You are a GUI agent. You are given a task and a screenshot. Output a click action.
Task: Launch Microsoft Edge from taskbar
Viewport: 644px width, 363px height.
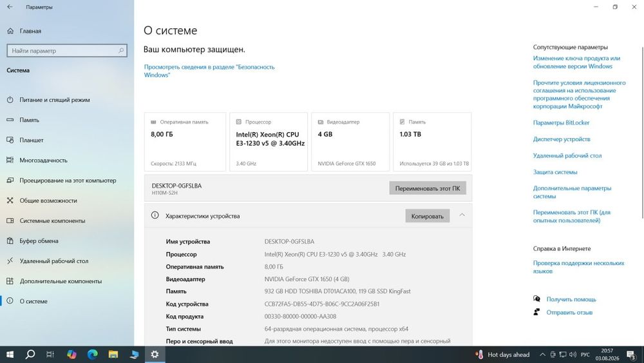92,355
